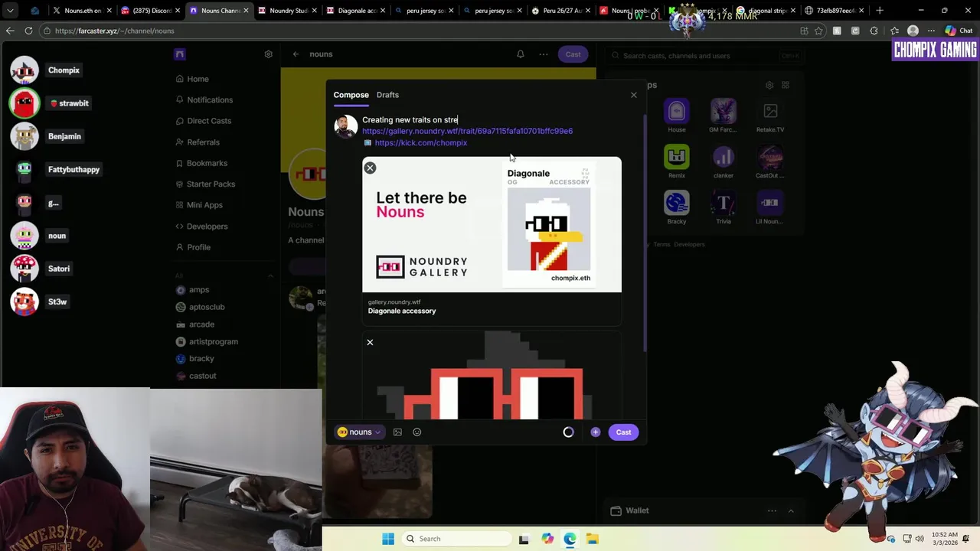The image size is (980, 551).
Task: Open the kick.com/chompix link
Action: (x=421, y=143)
